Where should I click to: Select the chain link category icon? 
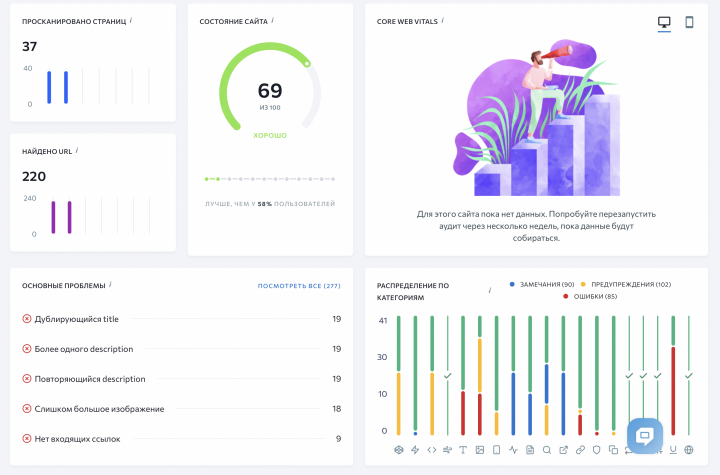pyautogui.click(x=580, y=450)
